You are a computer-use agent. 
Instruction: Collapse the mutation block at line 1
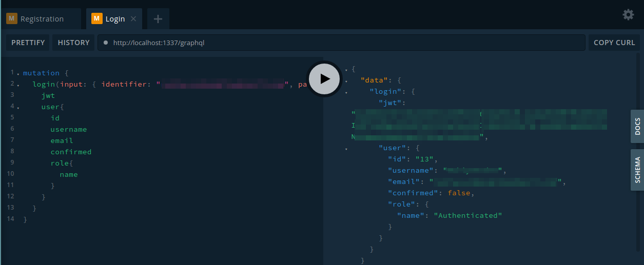coord(18,74)
